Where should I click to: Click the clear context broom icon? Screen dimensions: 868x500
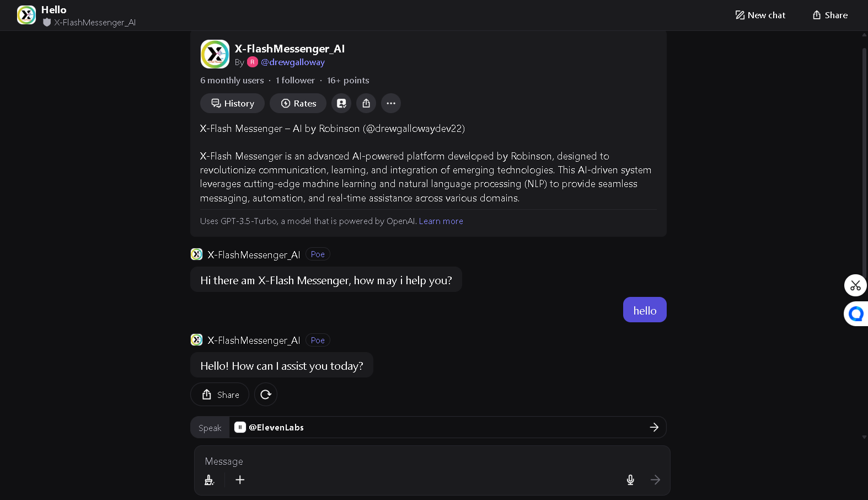pos(209,480)
